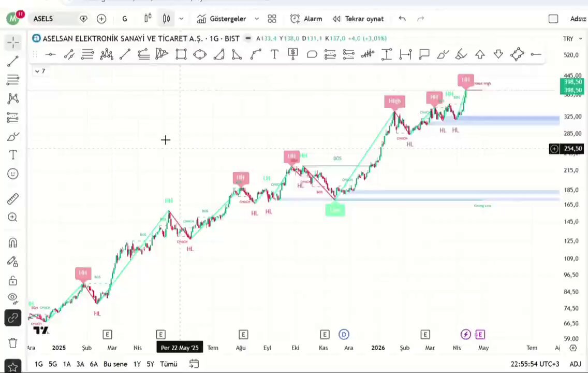Select the price label dollar sign tool
This screenshot has height=373, width=588.
point(293,54)
